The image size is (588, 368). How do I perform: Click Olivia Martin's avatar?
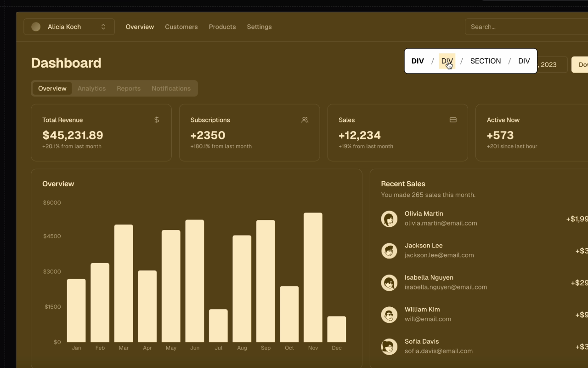coord(389,219)
